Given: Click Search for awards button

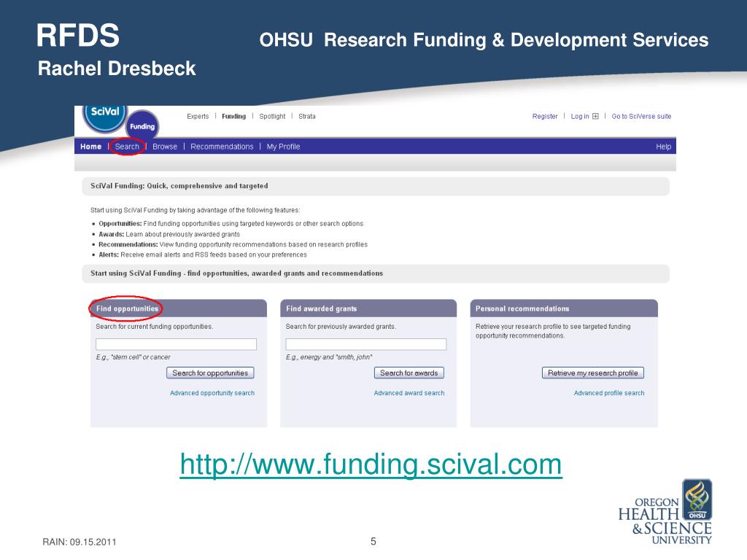Looking at the screenshot, I should [409, 373].
